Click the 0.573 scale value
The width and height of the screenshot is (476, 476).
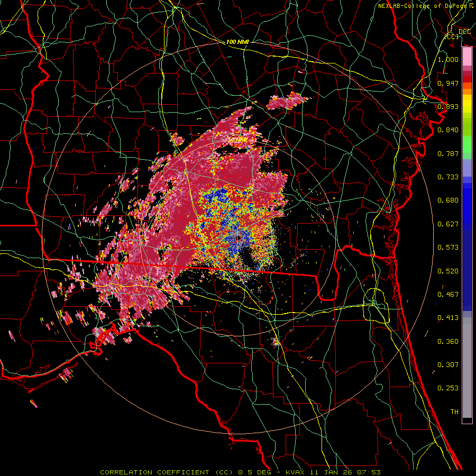click(448, 248)
